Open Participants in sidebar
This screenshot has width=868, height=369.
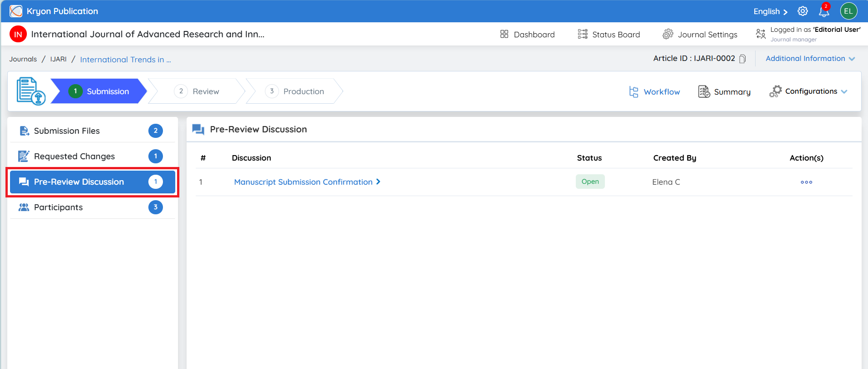click(x=93, y=207)
